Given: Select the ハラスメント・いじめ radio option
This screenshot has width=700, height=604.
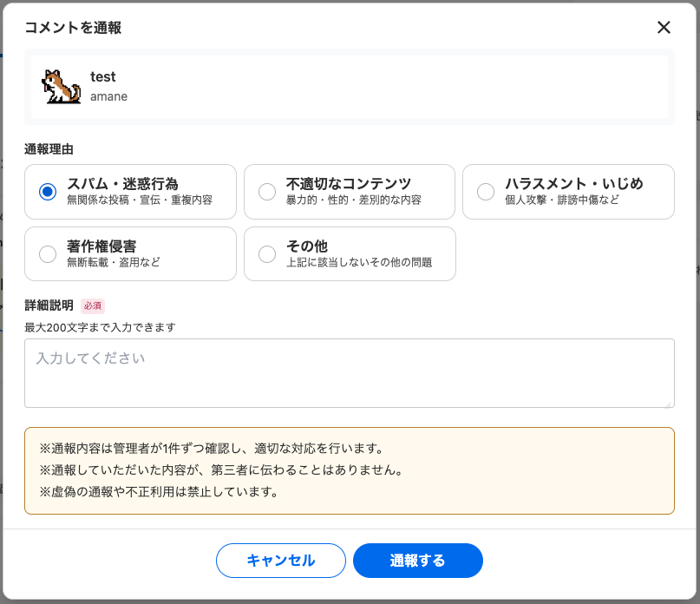Looking at the screenshot, I should click(x=486, y=191).
